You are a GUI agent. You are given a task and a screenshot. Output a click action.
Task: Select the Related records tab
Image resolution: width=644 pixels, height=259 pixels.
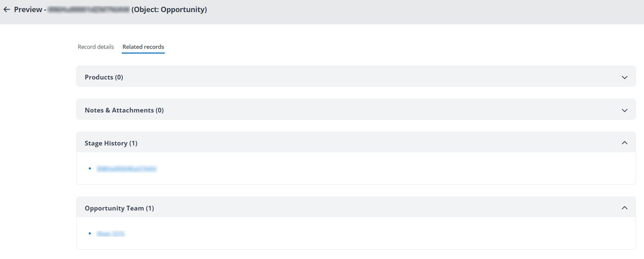143,47
